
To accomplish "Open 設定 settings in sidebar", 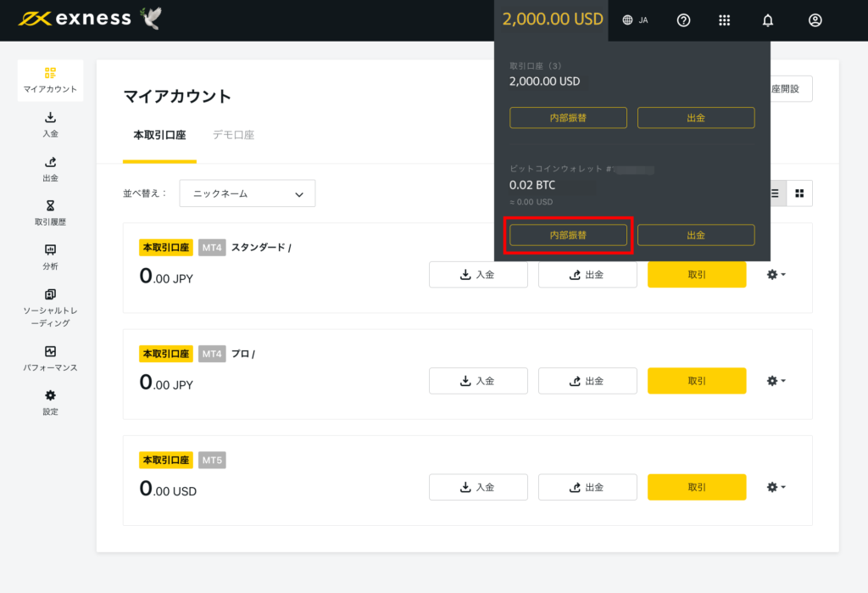I will (50, 402).
